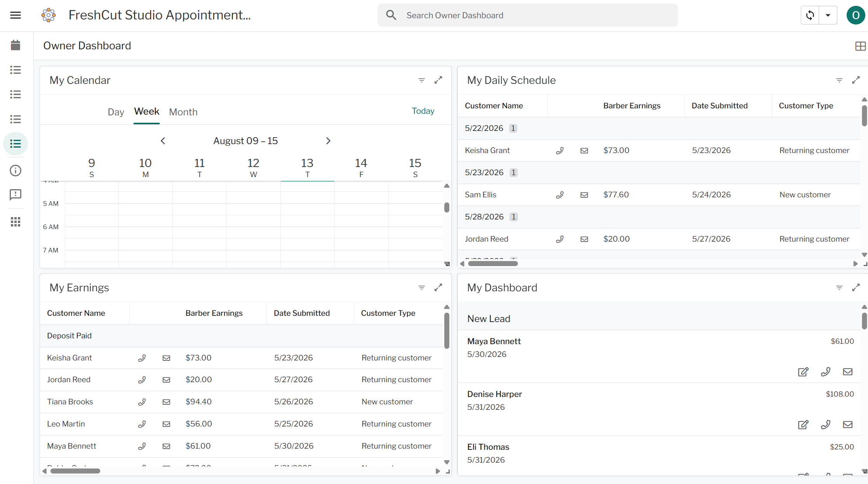Image resolution: width=868 pixels, height=484 pixels.
Task: Toggle dashboard layout grid icon
Action: point(860,46)
